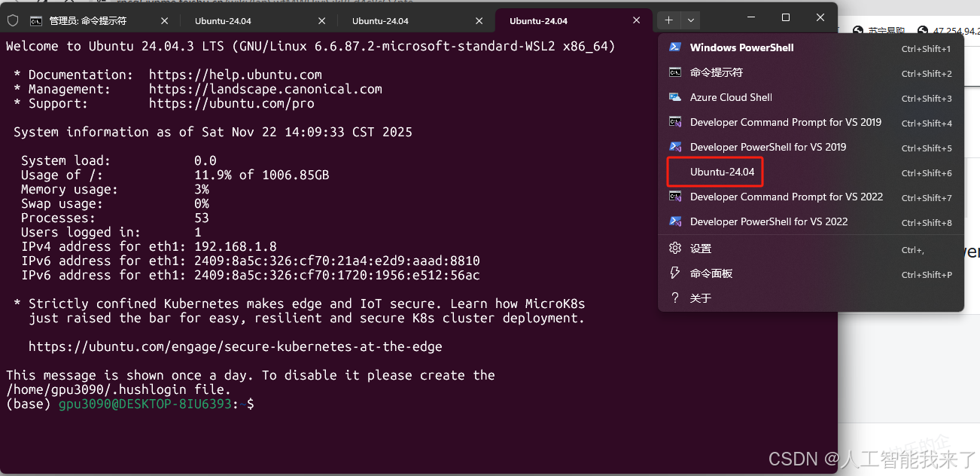
Task: Click the Azure Cloud Shell icon
Action: tap(675, 97)
